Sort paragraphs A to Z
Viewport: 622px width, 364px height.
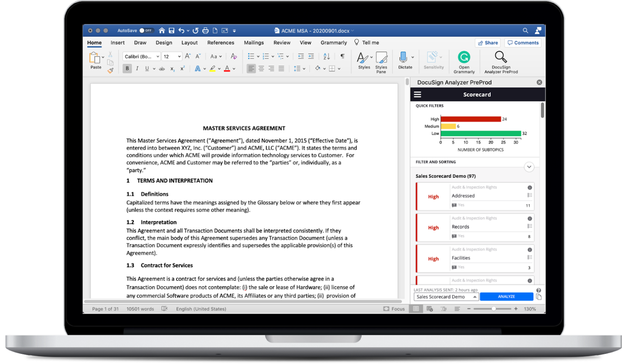point(327,56)
